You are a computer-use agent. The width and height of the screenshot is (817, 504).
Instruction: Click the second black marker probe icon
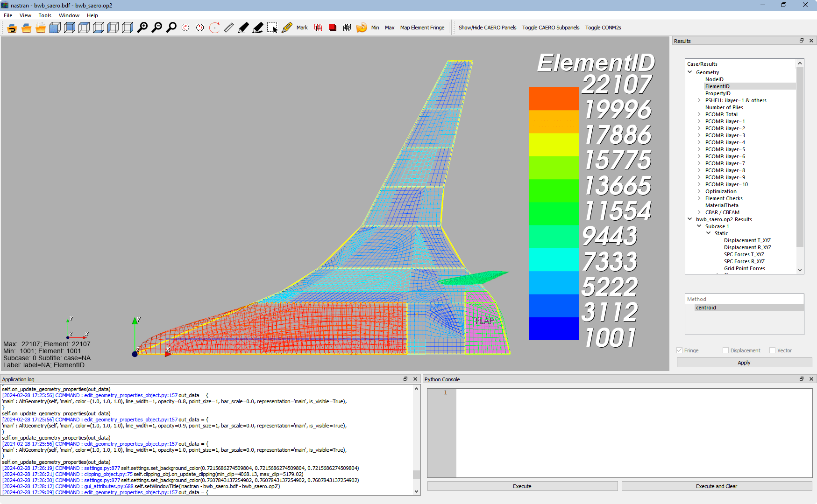coord(258,28)
